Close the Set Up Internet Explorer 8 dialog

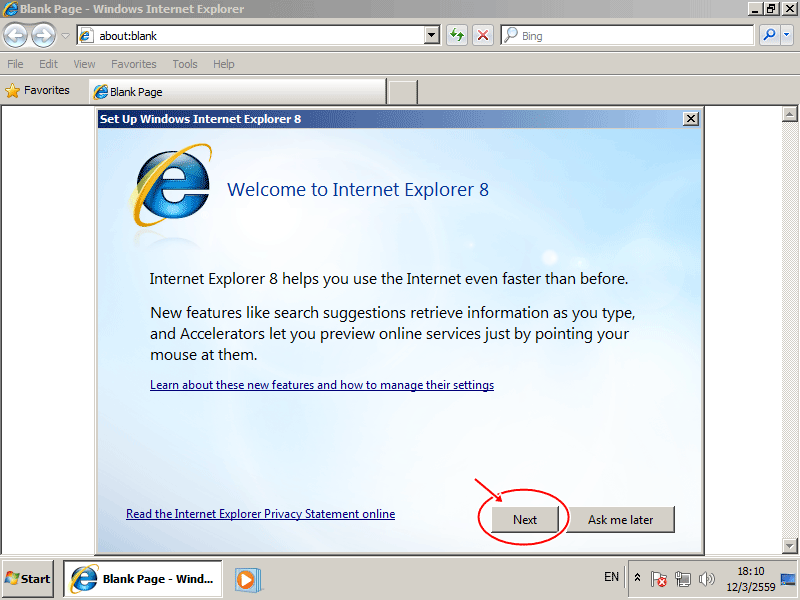691,119
